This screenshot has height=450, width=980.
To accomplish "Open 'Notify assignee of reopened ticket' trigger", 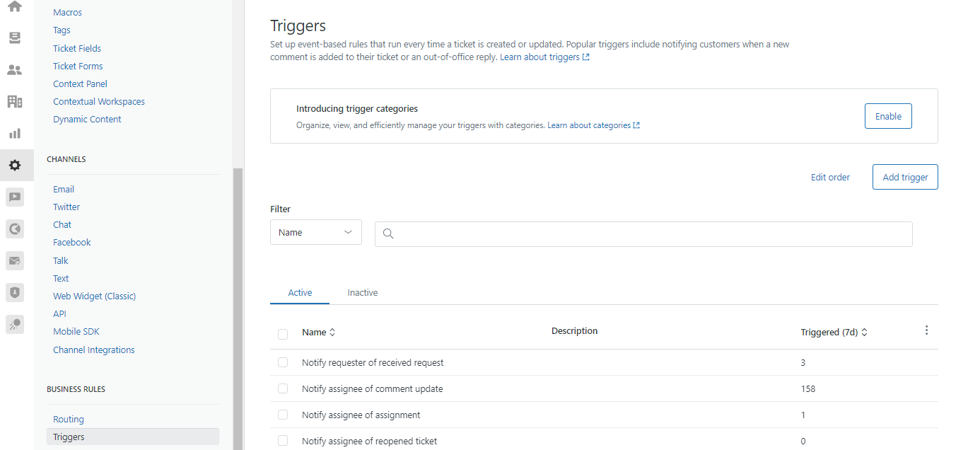I will (370, 441).
